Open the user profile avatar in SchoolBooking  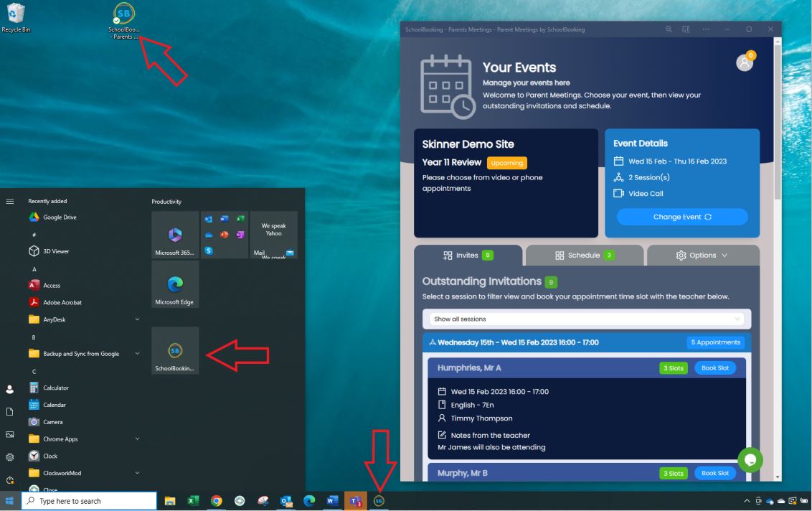click(x=745, y=62)
